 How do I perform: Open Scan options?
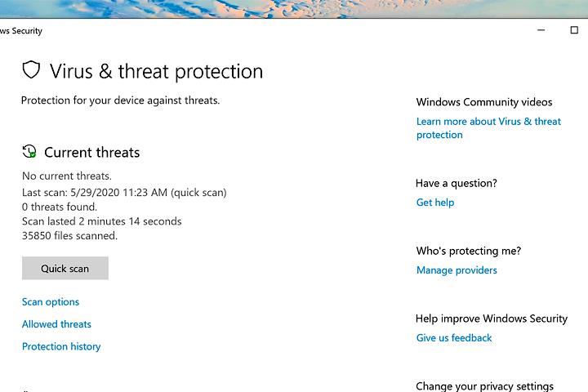pyautogui.click(x=51, y=302)
